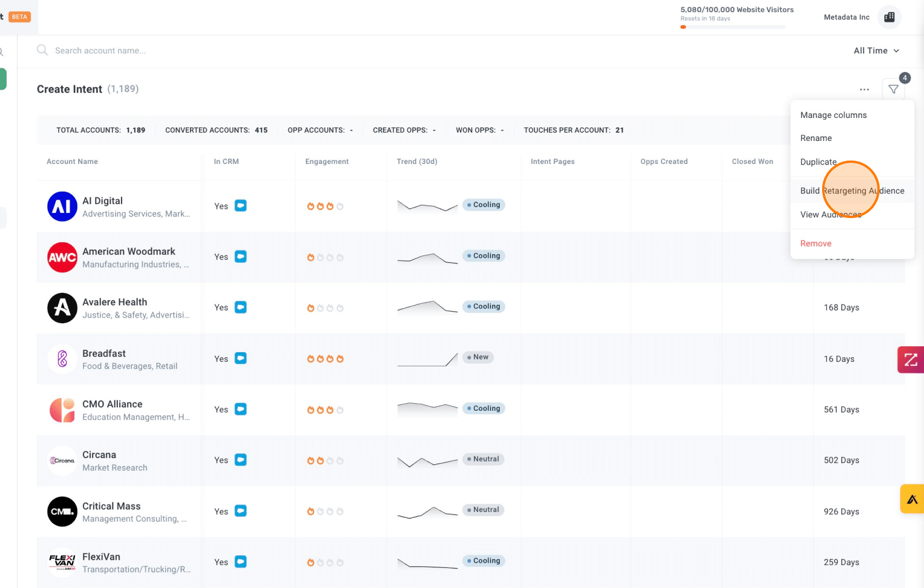Click the Engagement column header

coord(327,162)
